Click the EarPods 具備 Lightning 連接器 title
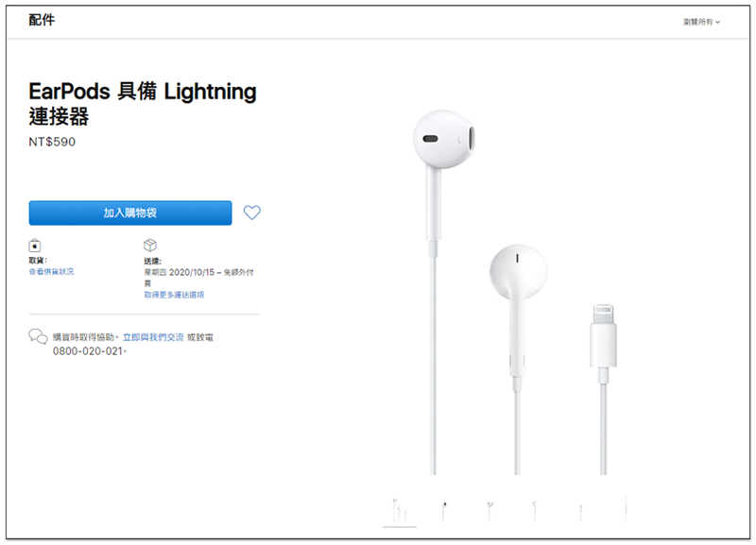756x545 pixels. [x=143, y=103]
